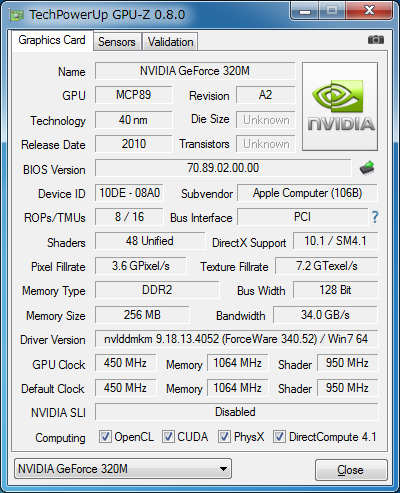Image resolution: width=400 pixels, height=493 pixels.
Task: Switch to the Validation tab
Action: [170, 42]
